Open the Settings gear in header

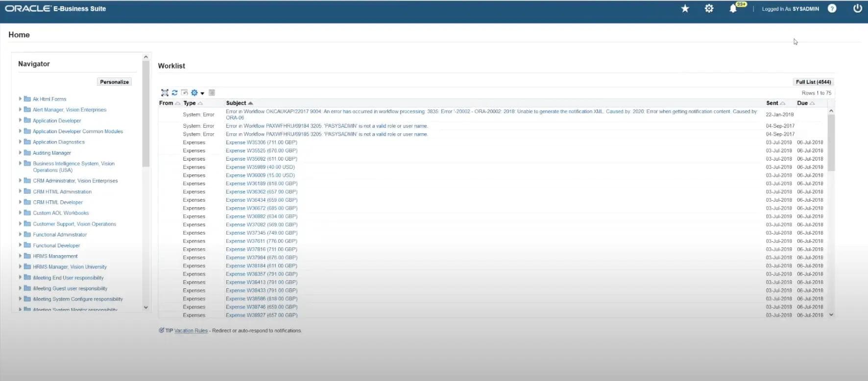tap(709, 9)
